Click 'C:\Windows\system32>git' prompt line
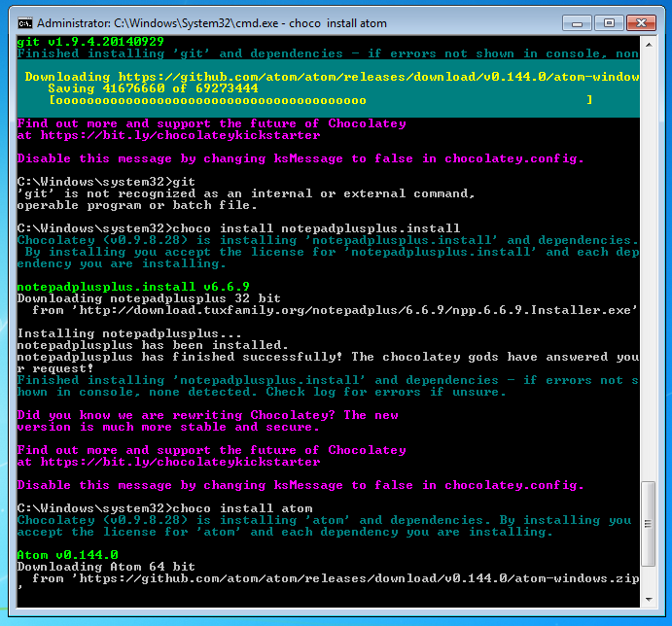 (x=106, y=182)
